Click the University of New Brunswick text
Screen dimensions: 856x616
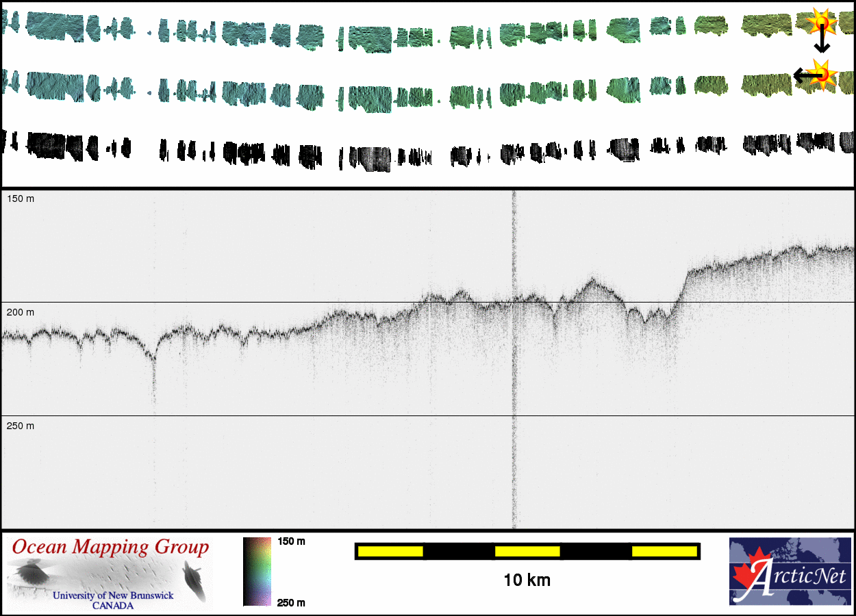tap(113, 595)
